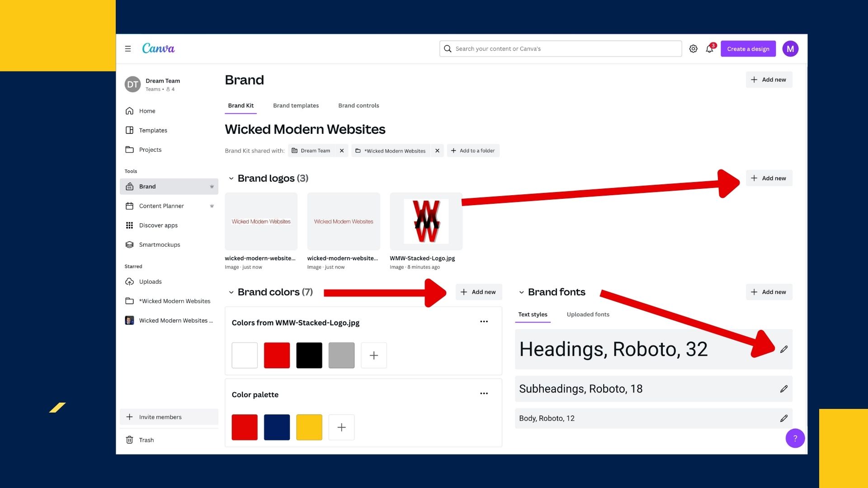Switch to Brand Kit tab
This screenshot has height=488, width=868.
tap(241, 106)
